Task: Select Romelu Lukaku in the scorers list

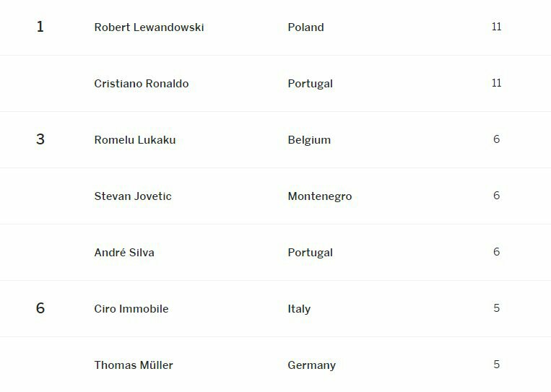Action: click(134, 140)
